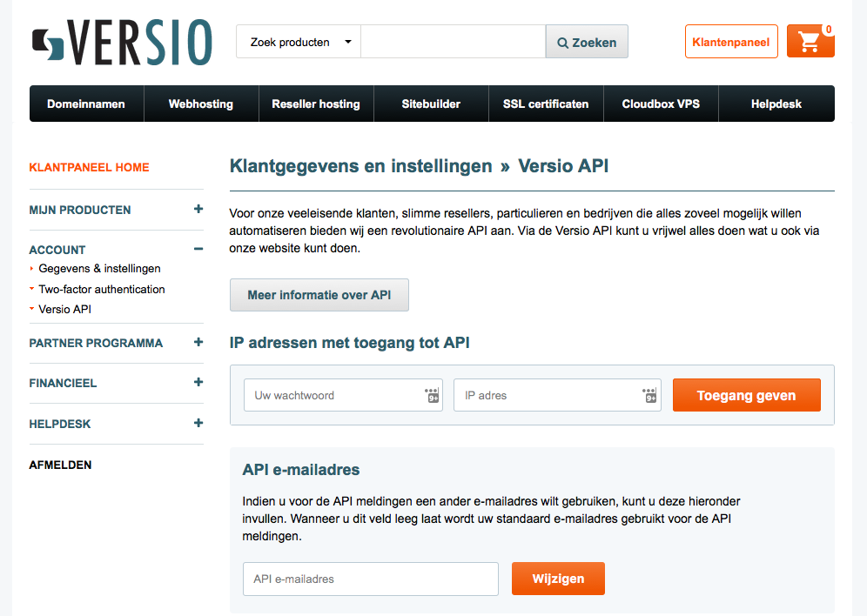
Task: Focus the IP adres input field
Action: tap(557, 395)
